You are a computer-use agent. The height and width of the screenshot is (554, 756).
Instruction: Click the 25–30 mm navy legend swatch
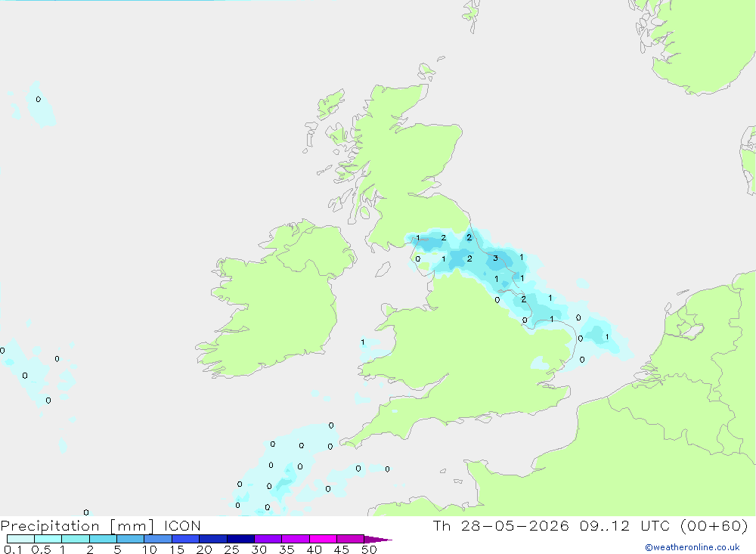[240, 539]
